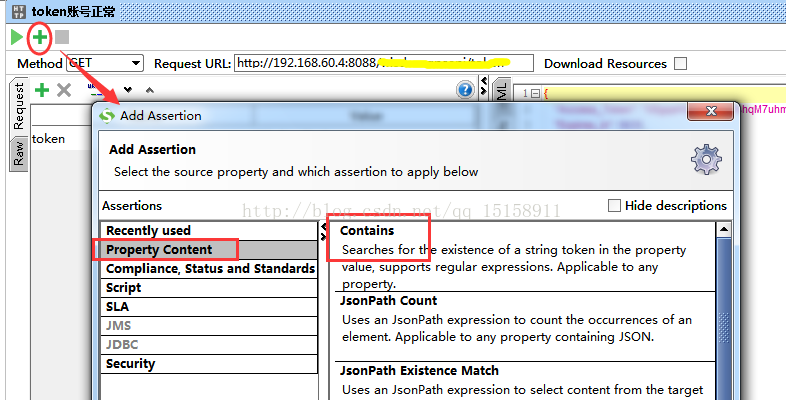Viewport: 786px width, 400px height.
Task: Click the gray stop square button
Action: tap(62, 37)
